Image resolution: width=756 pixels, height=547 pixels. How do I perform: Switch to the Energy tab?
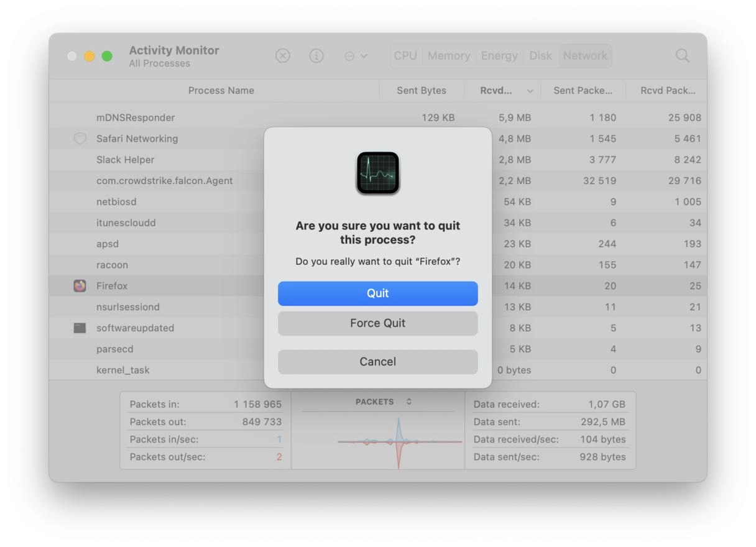(x=499, y=56)
